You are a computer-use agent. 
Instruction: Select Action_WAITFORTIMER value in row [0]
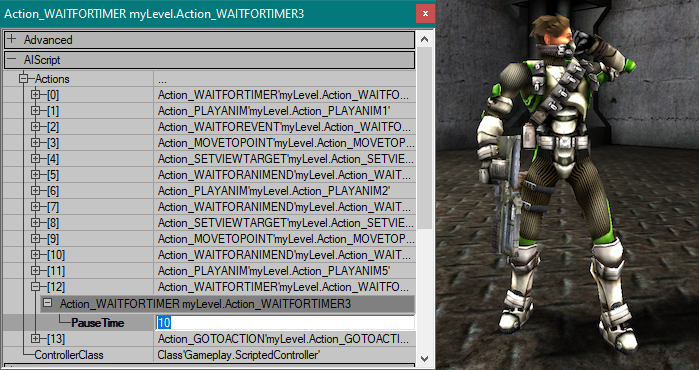[283, 95]
